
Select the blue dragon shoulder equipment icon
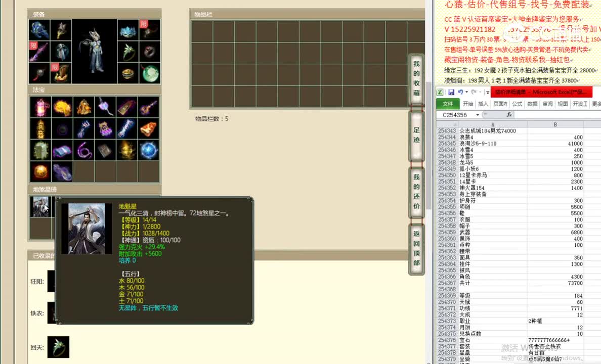pyautogui.click(x=39, y=30)
